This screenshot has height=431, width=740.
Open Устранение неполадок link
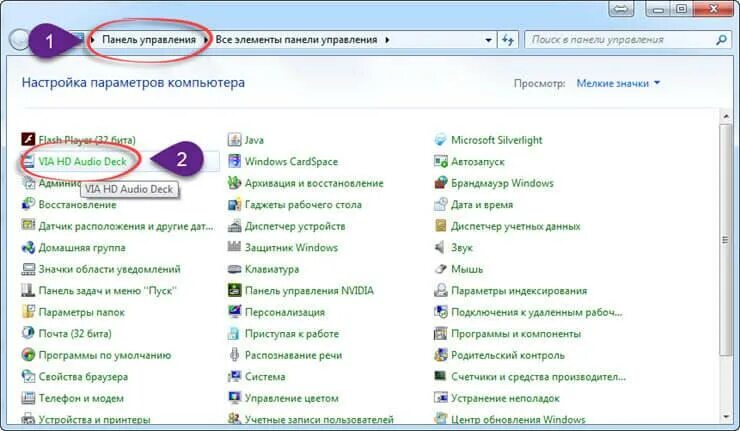point(505,398)
